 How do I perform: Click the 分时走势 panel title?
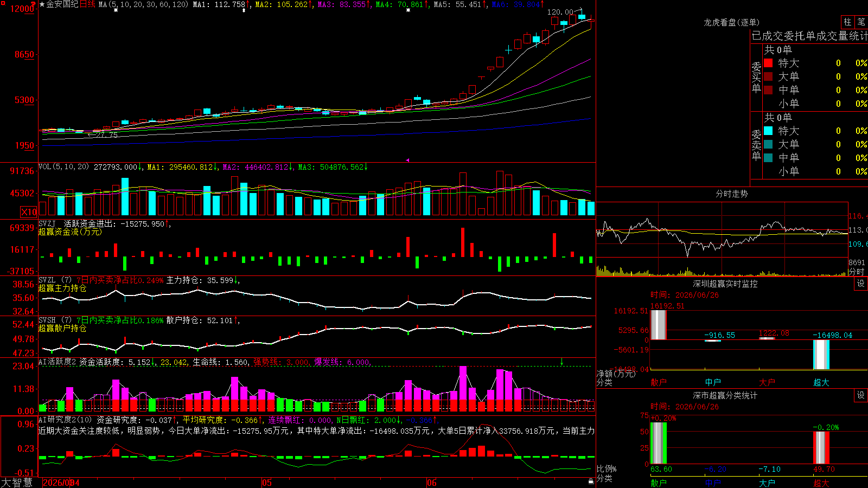pos(731,194)
